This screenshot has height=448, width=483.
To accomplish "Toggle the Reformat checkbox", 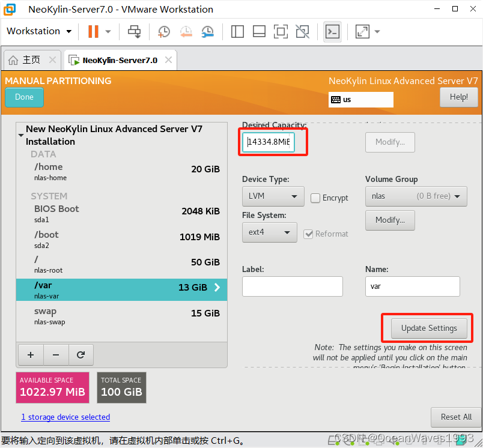I will pos(308,234).
